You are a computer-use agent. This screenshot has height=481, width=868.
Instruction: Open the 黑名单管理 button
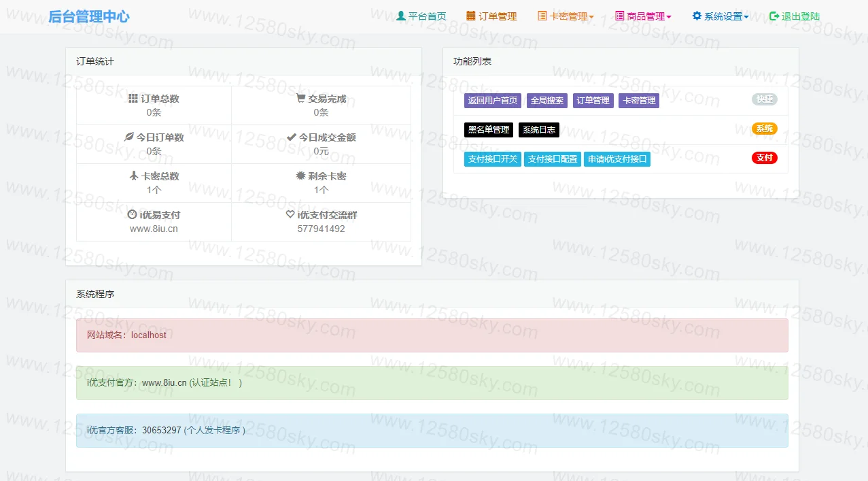point(489,130)
